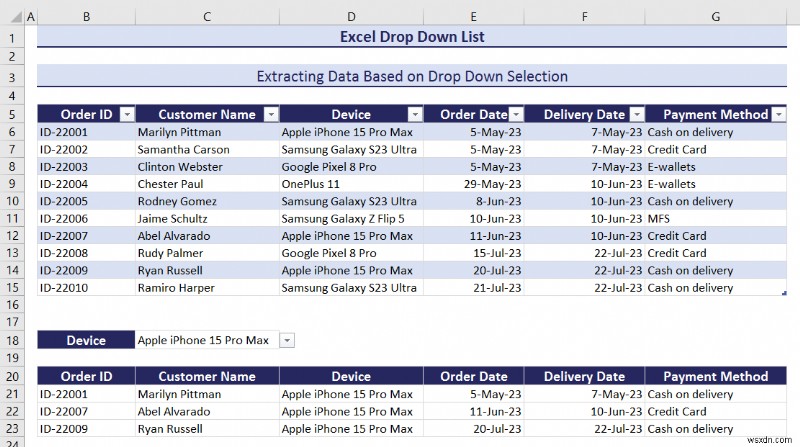The height and width of the screenshot is (447, 800).
Task: Open the Order ID filter dropdown
Action: [127, 114]
